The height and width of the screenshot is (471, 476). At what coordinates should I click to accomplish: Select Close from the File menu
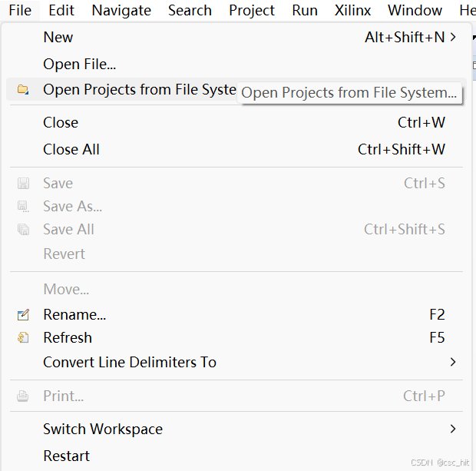pyautogui.click(x=61, y=122)
